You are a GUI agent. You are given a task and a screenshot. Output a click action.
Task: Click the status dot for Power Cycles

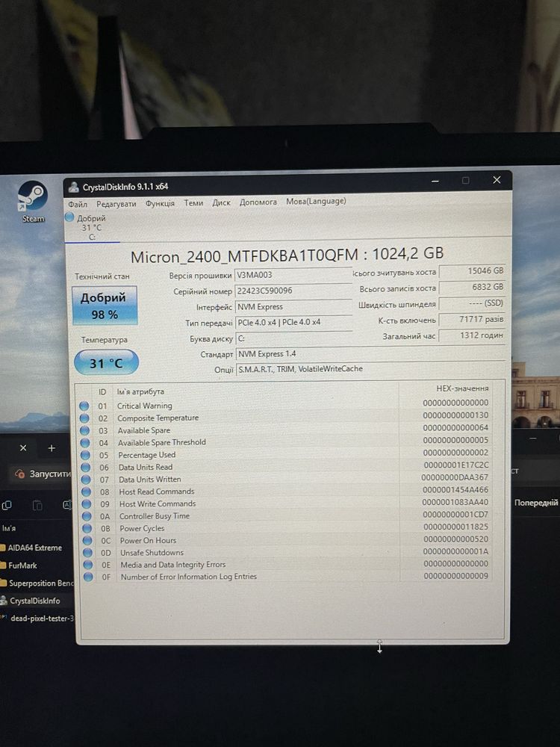coord(87,528)
